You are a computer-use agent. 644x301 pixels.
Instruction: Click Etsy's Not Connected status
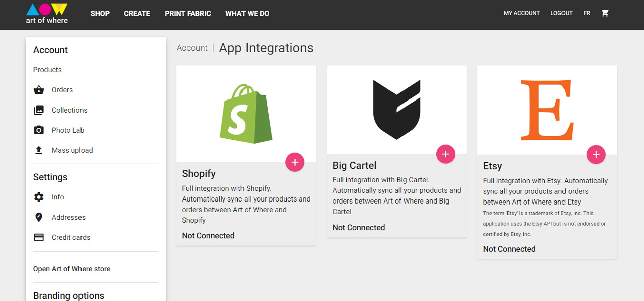[509, 249]
